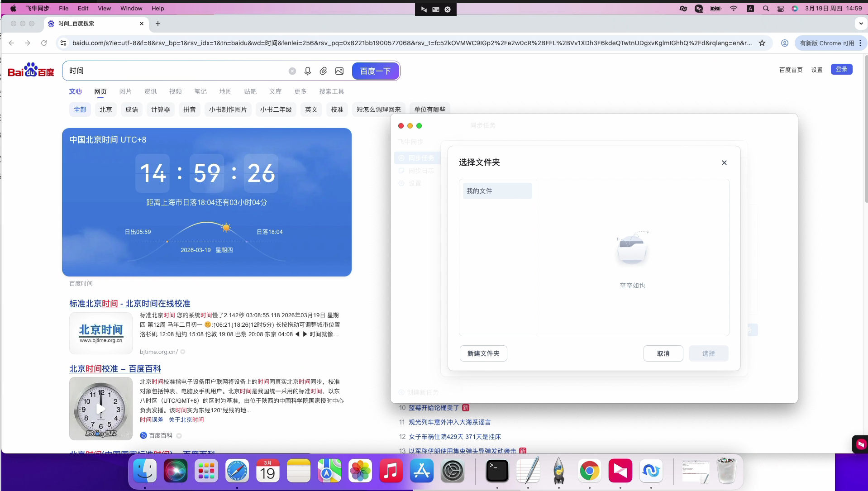
Task: Launch Terminal from the Dock
Action: (497, 471)
